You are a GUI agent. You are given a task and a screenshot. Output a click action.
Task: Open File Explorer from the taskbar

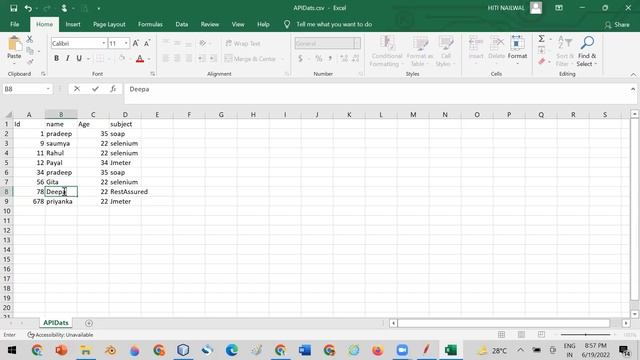tap(86, 350)
